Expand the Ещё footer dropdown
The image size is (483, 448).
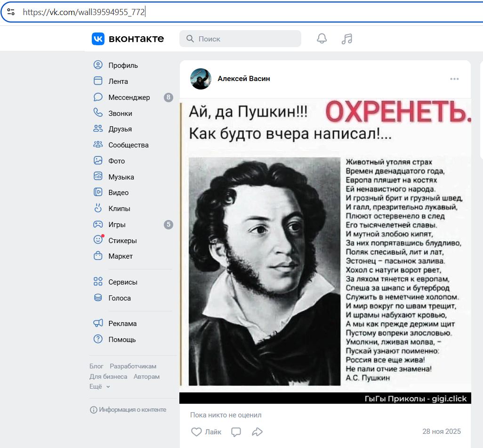click(x=99, y=386)
